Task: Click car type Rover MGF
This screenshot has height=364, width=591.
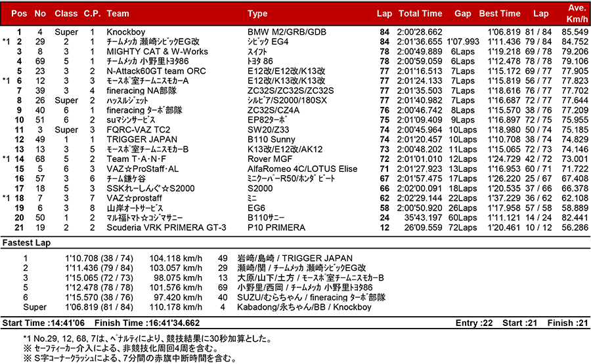Action: point(270,159)
